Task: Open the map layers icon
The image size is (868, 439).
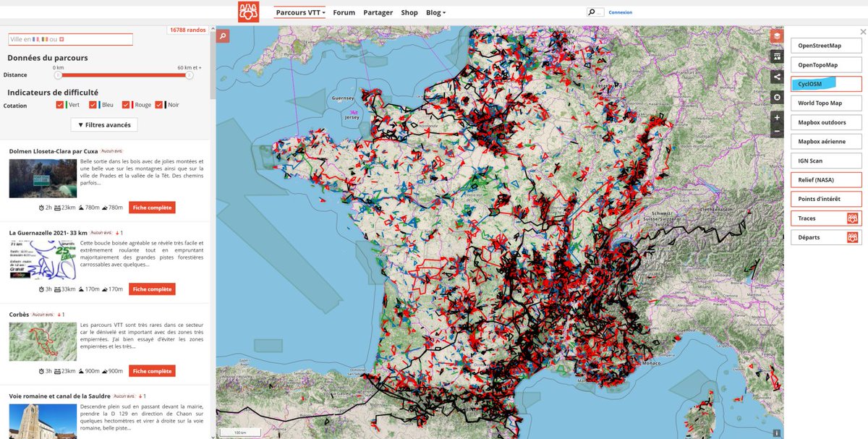Action: (x=777, y=35)
